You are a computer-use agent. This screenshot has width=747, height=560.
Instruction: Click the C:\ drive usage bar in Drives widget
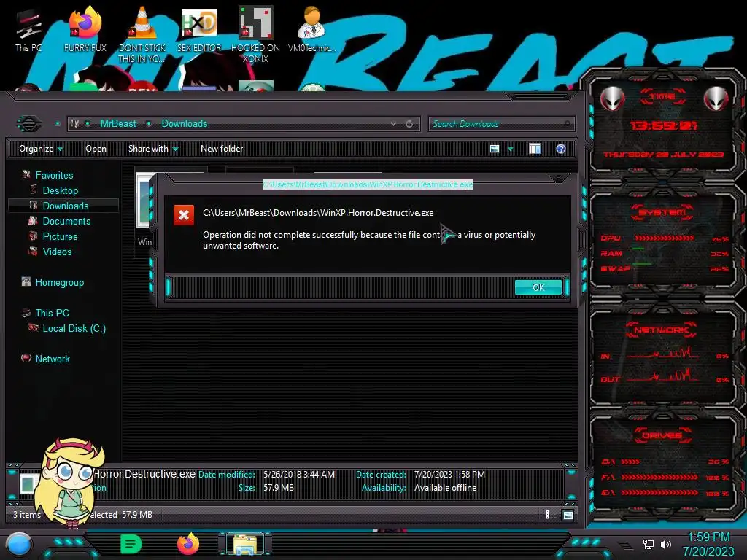[631, 462]
